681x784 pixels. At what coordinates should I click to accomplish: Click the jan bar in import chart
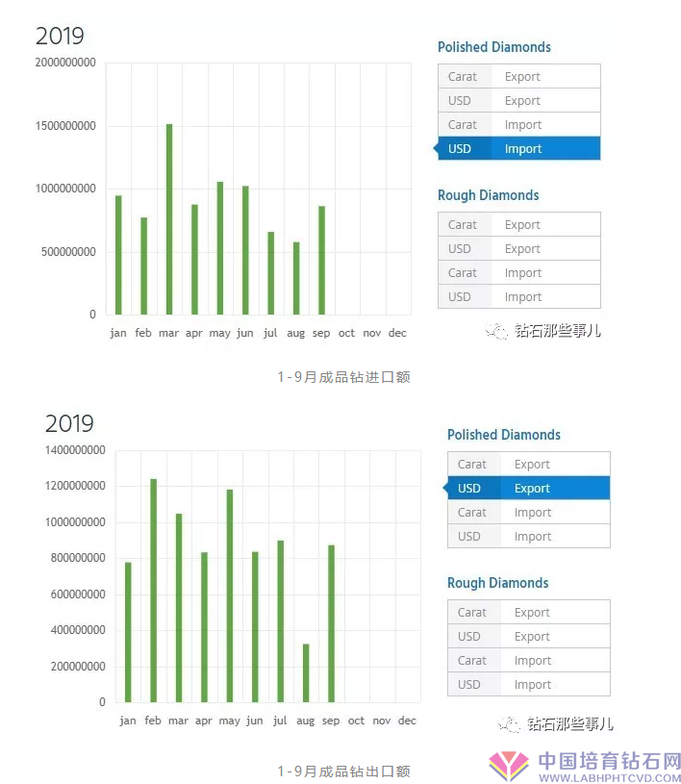(x=118, y=255)
